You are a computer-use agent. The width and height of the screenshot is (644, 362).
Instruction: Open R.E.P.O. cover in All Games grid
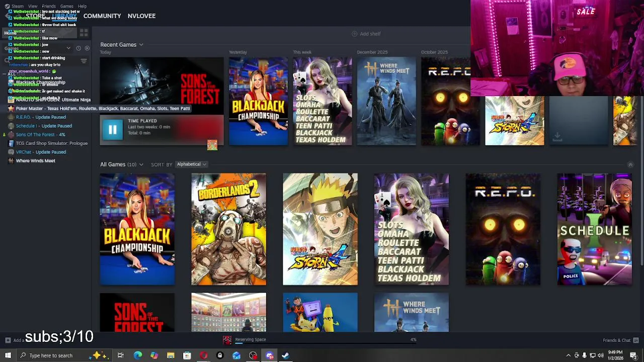503,229
